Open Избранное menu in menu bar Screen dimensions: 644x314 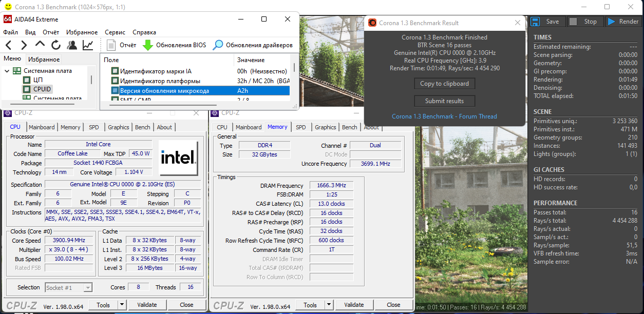click(82, 32)
